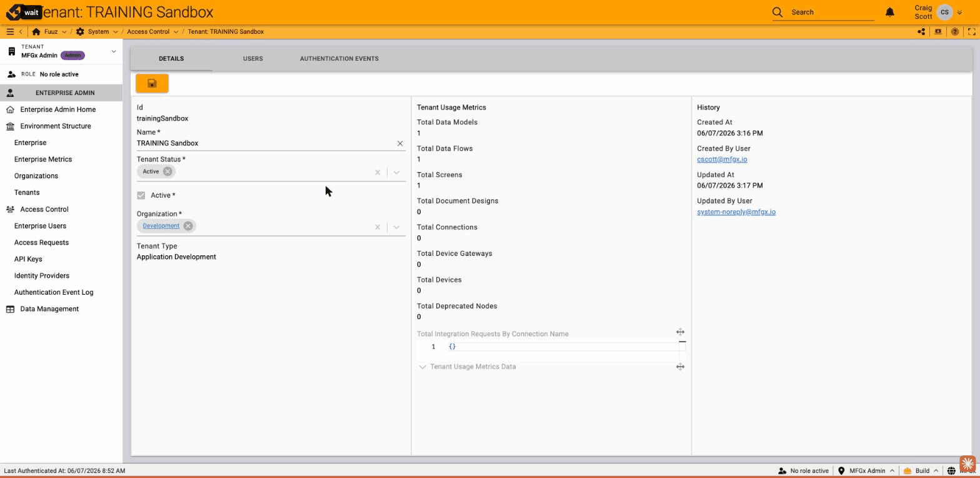Viewport: 980px width, 478px height.
Task: Follow the Development organization link
Action: click(x=161, y=226)
